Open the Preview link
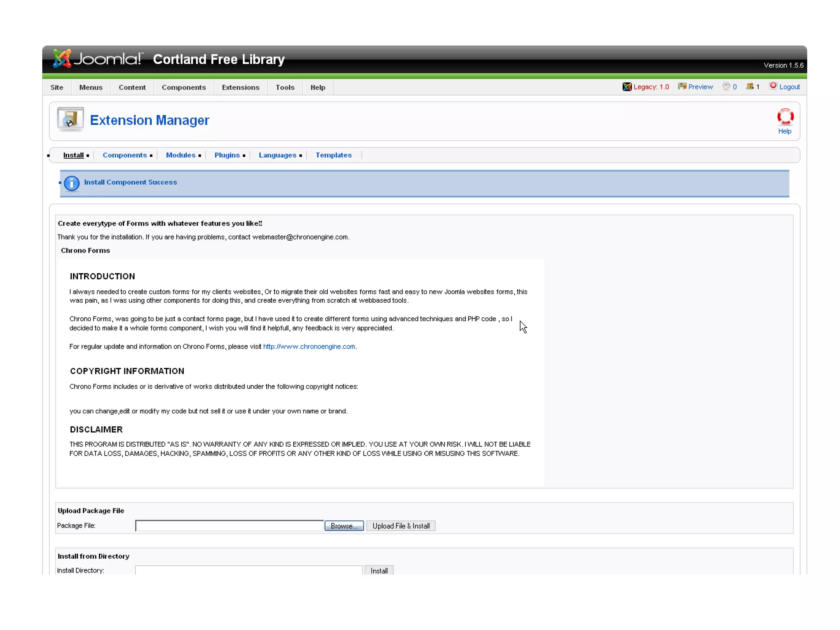This screenshot has width=840, height=630. tap(701, 87)
